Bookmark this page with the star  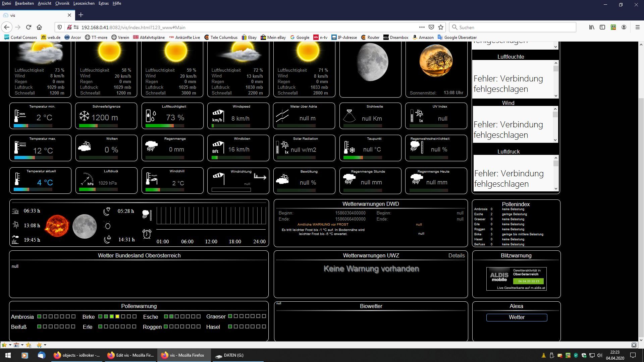tap(441, 27)
